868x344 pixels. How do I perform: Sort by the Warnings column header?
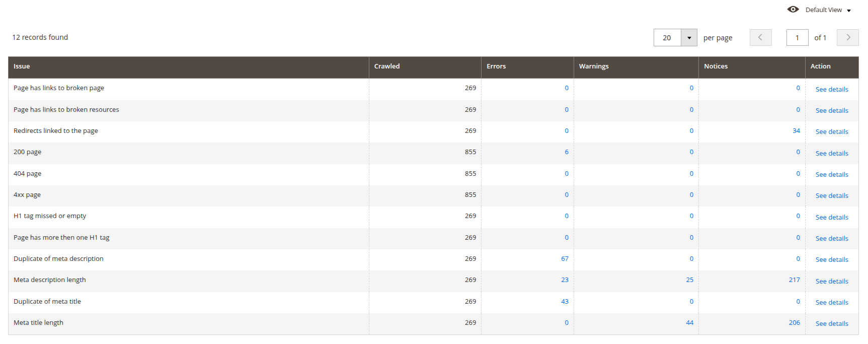(594, 66)
